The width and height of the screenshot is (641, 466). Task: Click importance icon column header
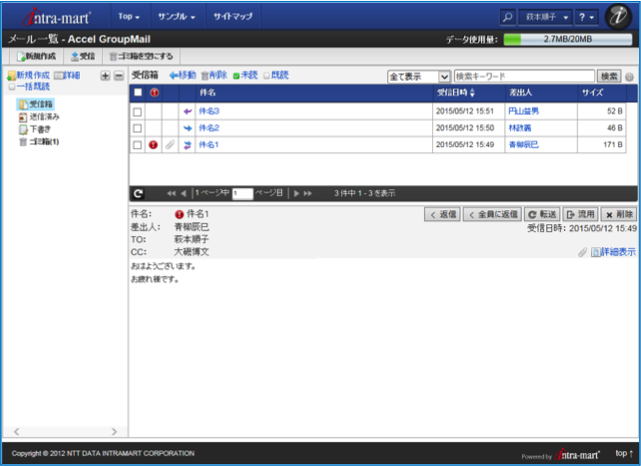click(x=154, y=93)
